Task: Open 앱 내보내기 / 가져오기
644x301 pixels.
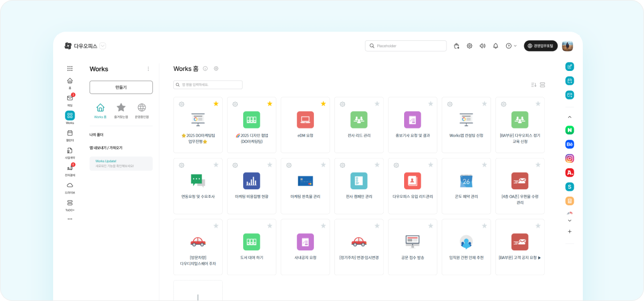Action: click(x=106, y=148)
